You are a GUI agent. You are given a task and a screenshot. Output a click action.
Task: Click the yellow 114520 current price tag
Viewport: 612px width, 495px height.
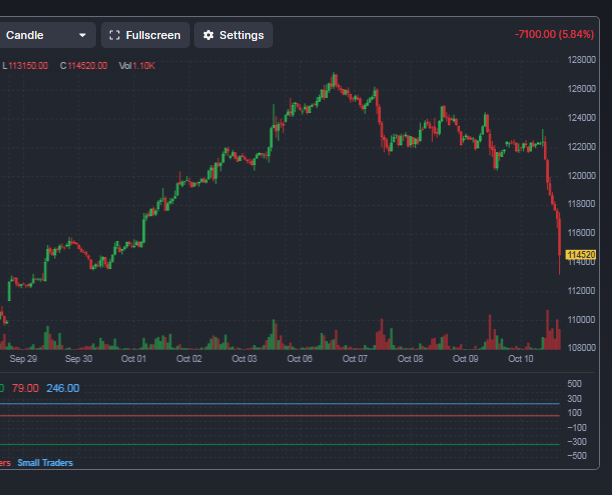[x=581, y=255]
